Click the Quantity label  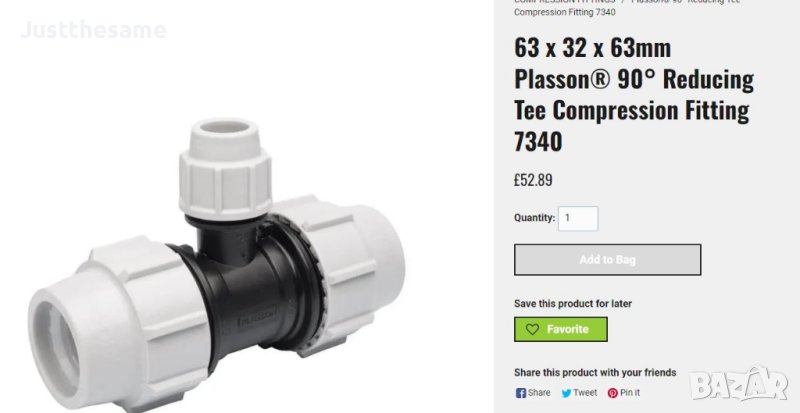(534, 218)
